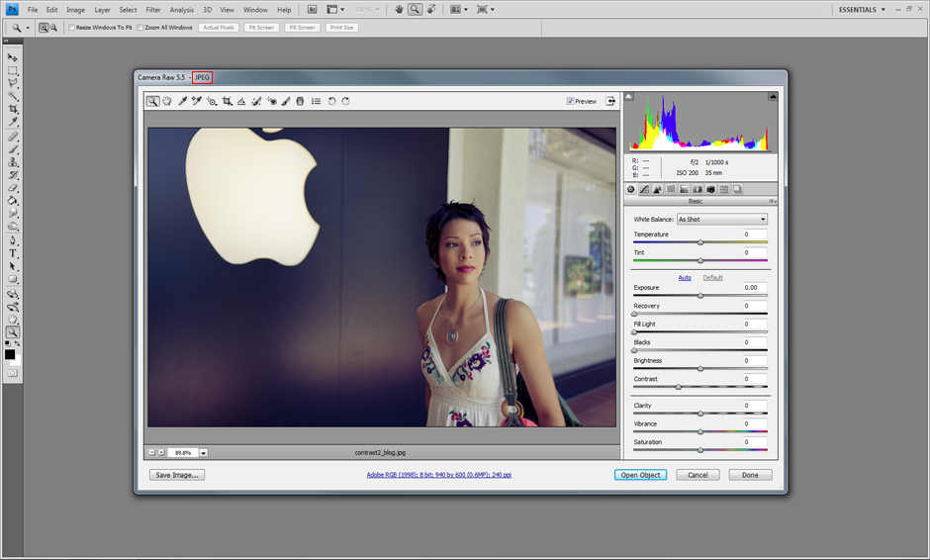Launch Bridge from the application bar
Screen dimensions: 930x560
click(312, 10)
